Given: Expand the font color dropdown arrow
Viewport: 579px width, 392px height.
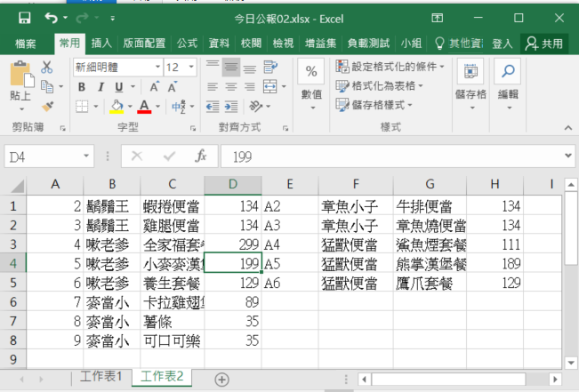Looking at the screenshot, I should (x=157, y=107).
